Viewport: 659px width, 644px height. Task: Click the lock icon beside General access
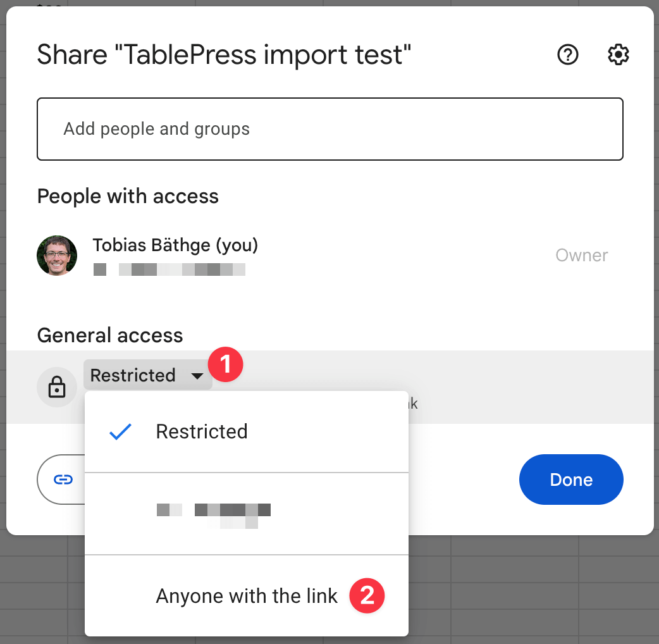point(57,387)
